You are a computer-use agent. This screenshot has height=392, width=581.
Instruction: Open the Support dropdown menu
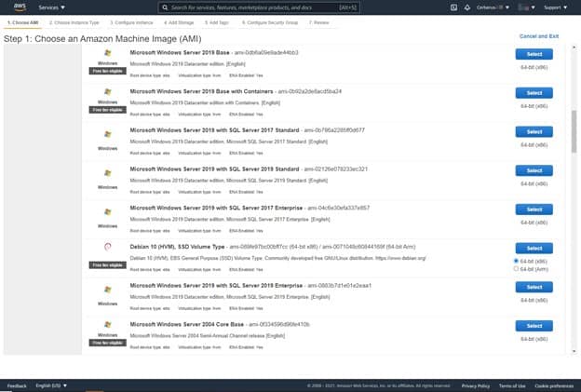tap(556, 7)
